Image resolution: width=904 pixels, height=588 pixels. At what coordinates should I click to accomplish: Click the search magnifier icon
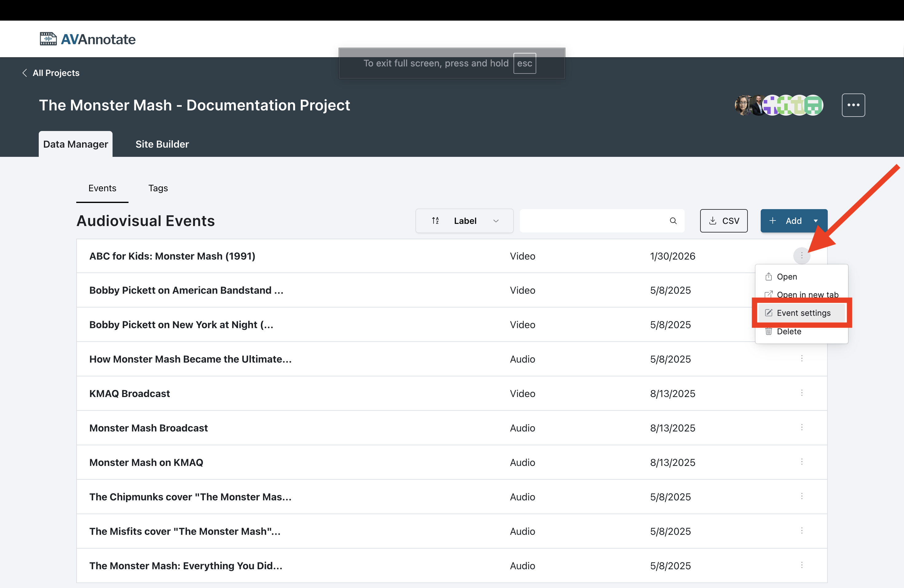click(673, 221)
